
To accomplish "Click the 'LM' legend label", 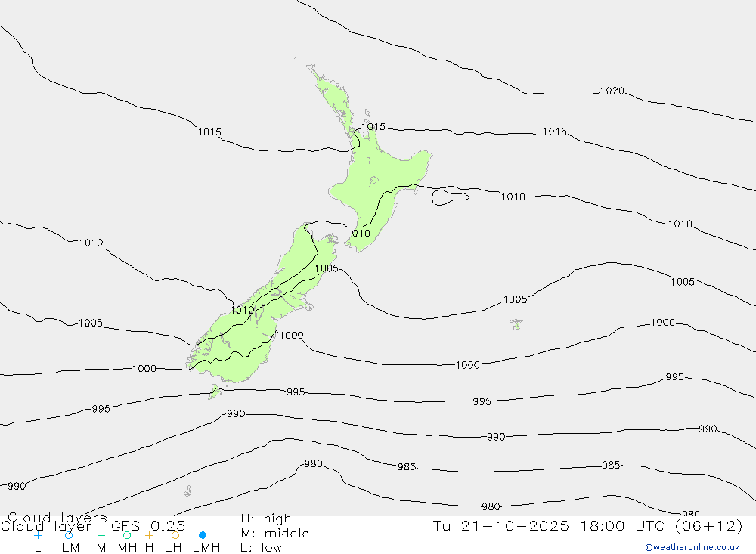I will [70, 548].
